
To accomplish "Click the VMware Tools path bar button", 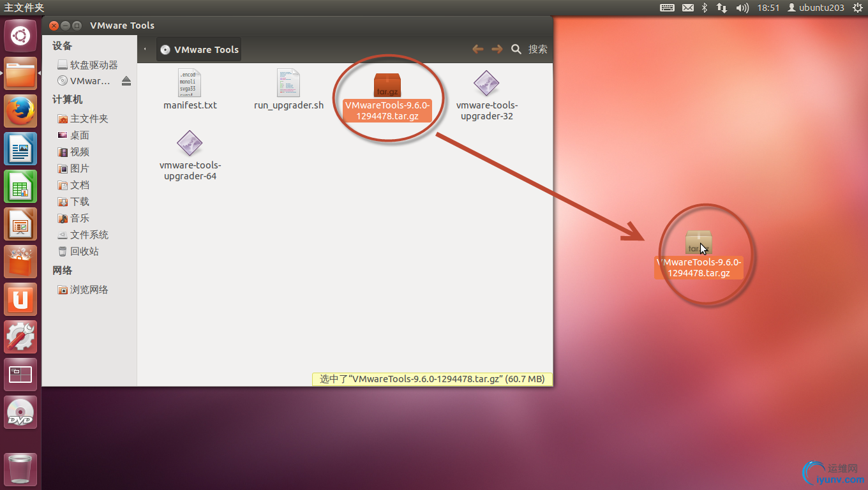I will pos(199,49).
